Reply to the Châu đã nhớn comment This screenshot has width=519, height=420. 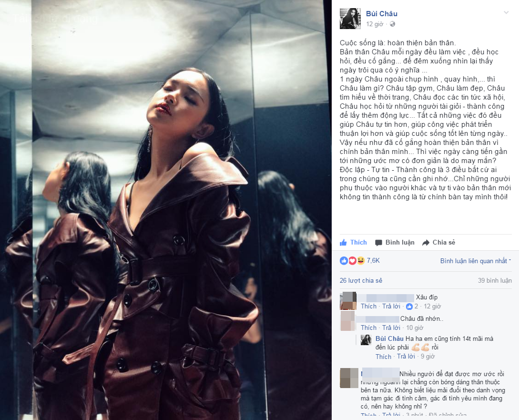(x=391, y=328)
